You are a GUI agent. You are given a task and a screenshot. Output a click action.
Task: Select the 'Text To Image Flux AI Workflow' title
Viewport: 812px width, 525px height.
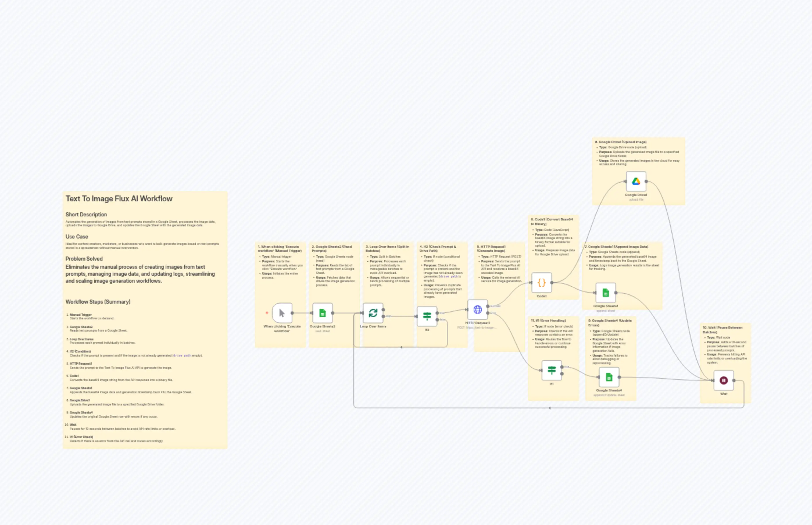click(119, 198)
